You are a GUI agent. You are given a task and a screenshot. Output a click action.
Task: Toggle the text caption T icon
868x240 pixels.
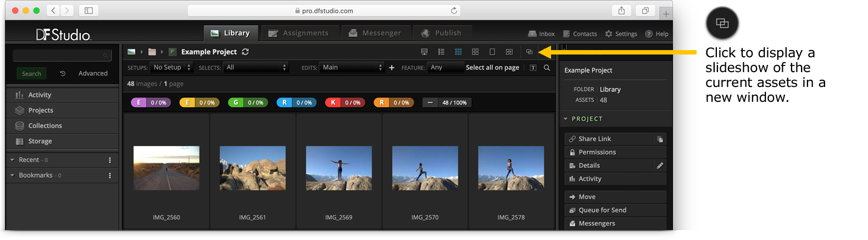click(533, 68)
